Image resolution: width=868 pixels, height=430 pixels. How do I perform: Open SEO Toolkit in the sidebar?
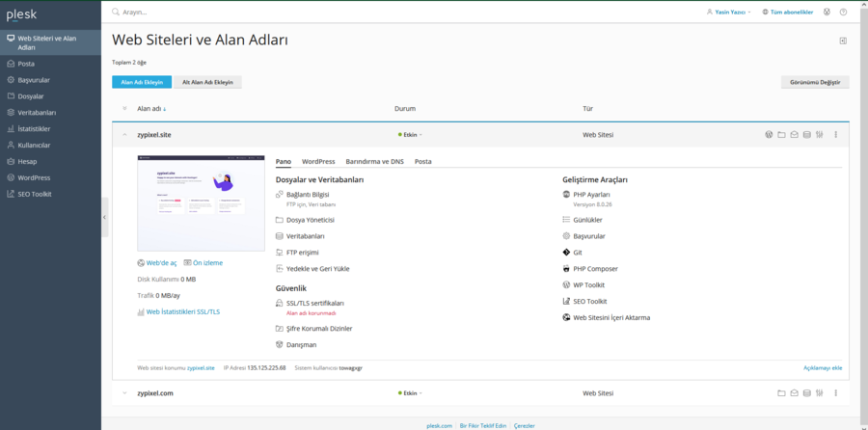pyautogui.click(x=50, y=194)
